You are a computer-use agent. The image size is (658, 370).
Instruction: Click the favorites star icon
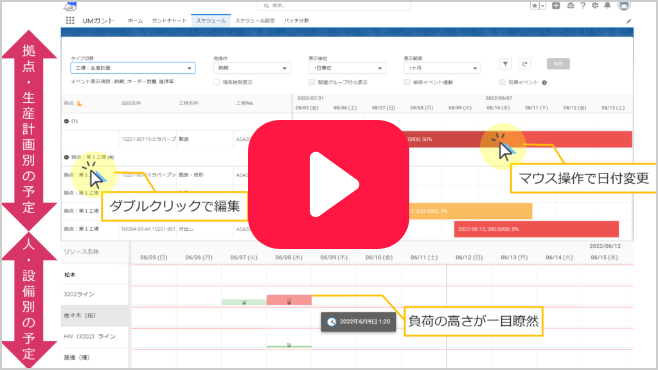tap(535, 6)
